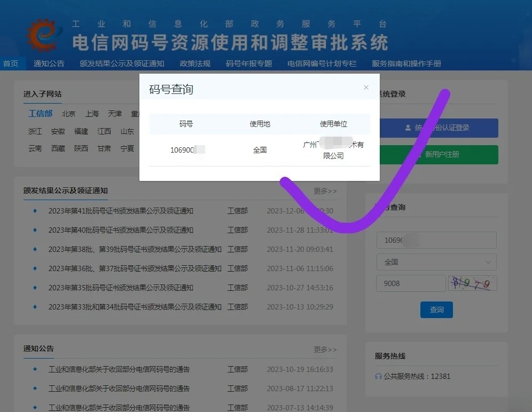Click the diamond bullet before the first 通知公告 entry
The width and height of the screenshot is (532, 412).
tap(36, 369)
